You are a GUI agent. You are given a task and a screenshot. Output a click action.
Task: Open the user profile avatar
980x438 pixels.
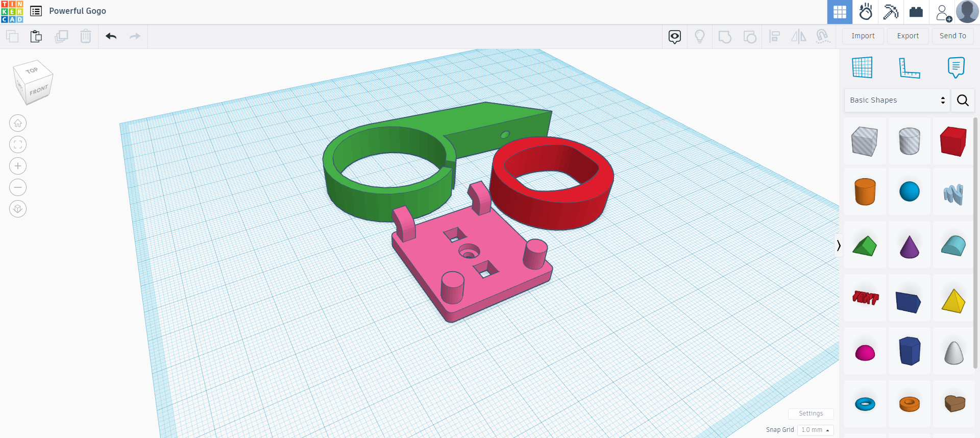pyautogui.click(x=967, y=12)
